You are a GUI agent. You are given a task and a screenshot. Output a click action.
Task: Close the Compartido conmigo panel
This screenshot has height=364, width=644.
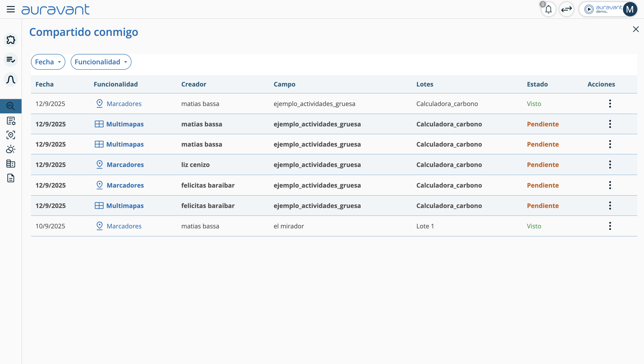point(635,29)
